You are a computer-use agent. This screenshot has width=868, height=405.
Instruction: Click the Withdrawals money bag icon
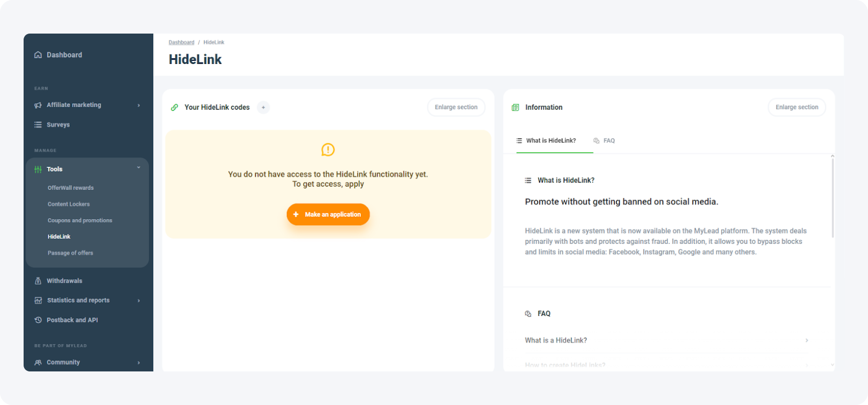38,281
